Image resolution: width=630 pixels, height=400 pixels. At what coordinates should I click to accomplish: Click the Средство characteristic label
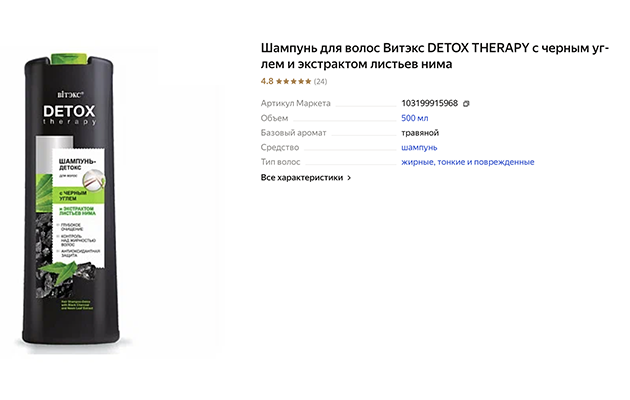tap(280, 147)
